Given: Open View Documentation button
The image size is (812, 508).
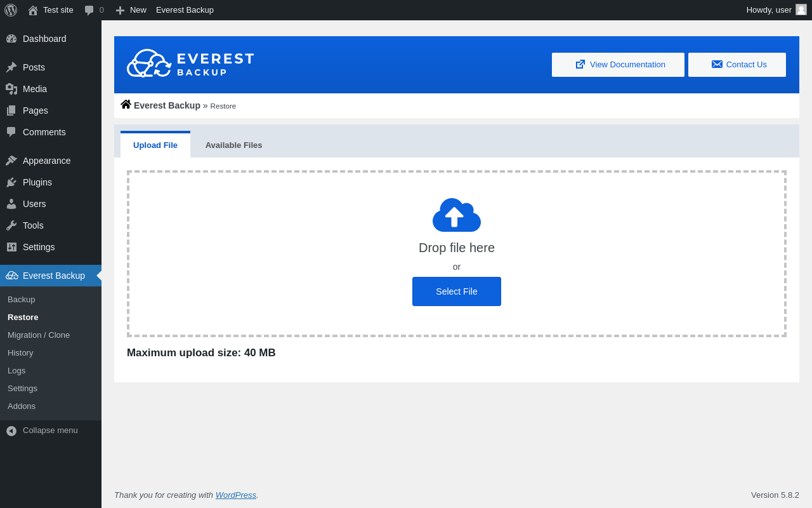Looking at the screenshot, I should pos(618,65).
